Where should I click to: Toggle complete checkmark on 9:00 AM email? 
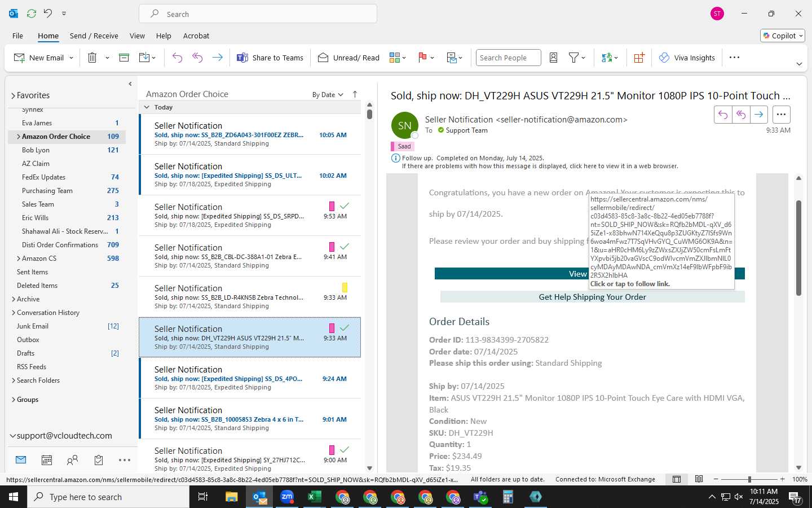pos(345,450)
